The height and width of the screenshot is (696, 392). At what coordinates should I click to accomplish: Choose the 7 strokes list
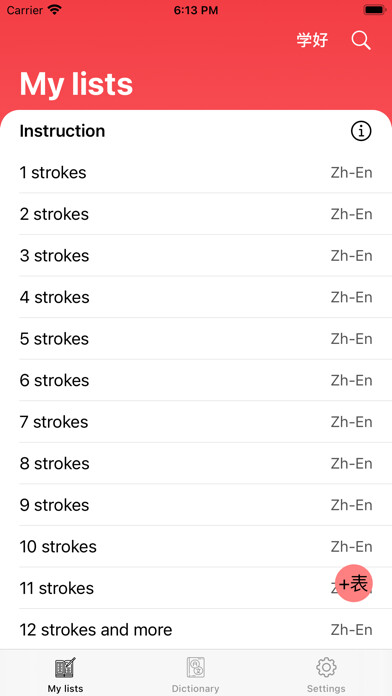tap(196, 422)
